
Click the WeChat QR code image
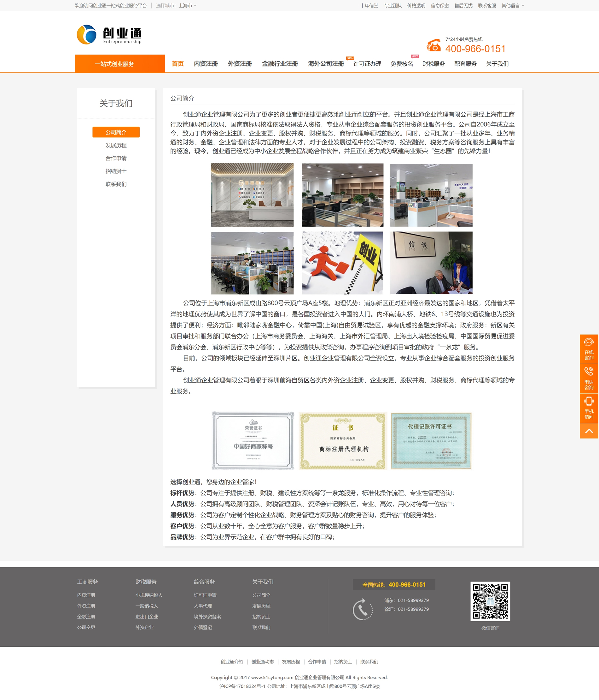pyautogui.click(x=490, y=601)
